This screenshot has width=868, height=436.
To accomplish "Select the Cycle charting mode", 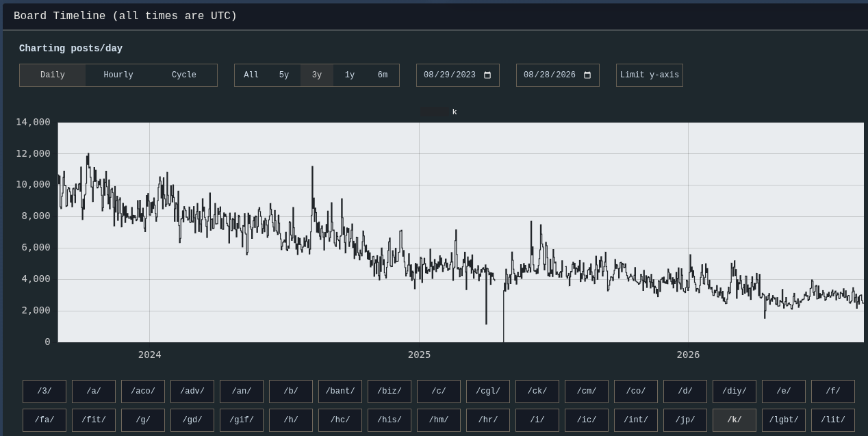I will [184, 75].
